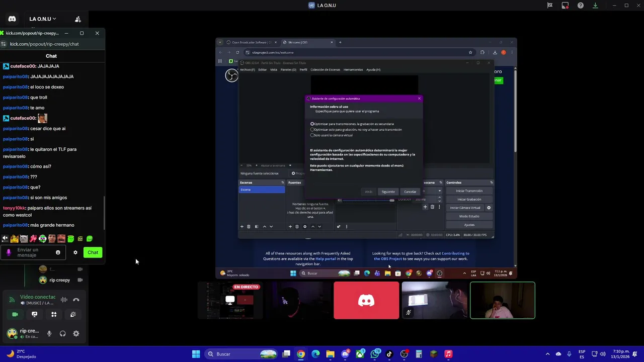Share your screen in Discord
Viewport: 644px width, 362px height.
[x=34, y=314]
